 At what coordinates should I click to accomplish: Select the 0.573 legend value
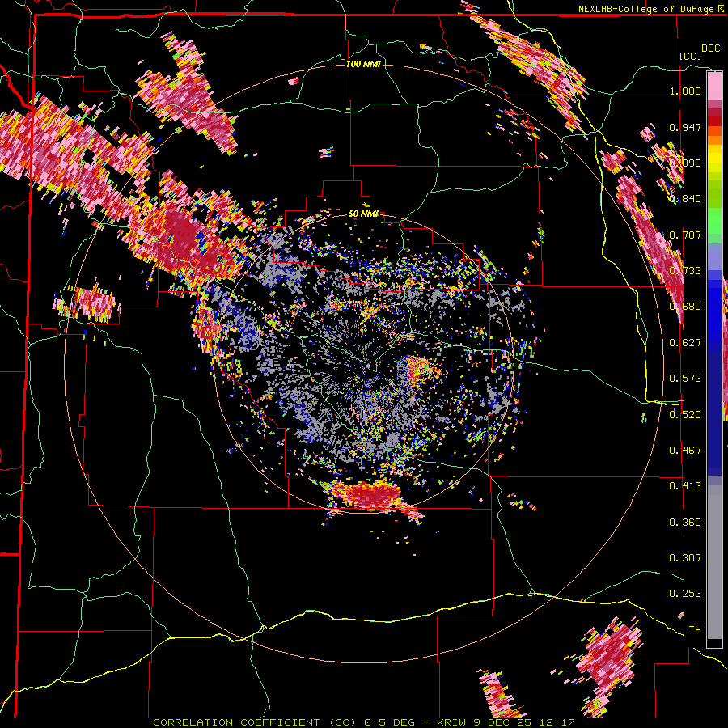[x=685, y=379]
